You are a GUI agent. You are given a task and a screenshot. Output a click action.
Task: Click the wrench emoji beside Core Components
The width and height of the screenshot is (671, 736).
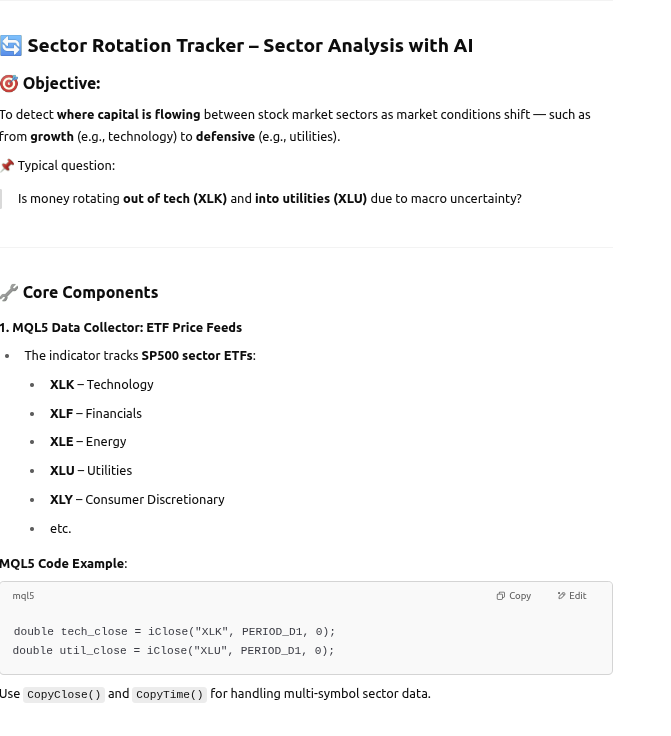click(9, 293)
